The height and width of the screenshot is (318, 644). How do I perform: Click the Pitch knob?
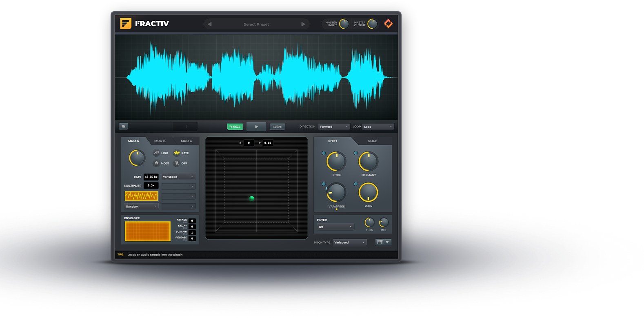(x=337, y=162)
